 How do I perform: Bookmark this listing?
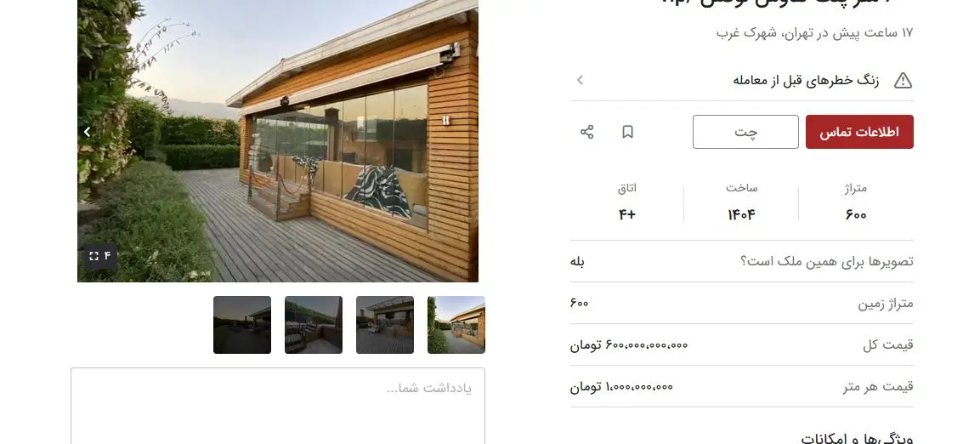(627, 132)
